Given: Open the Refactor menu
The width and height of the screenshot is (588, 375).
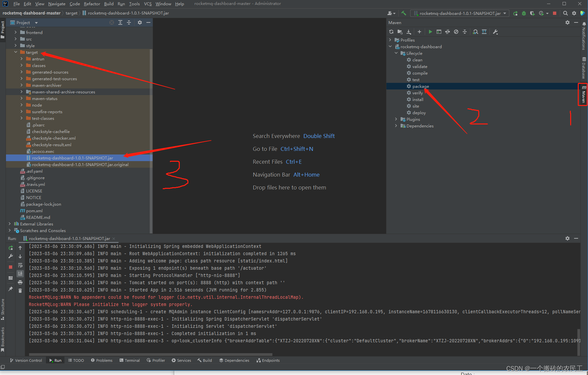Looking at the screenshot, I should tap(92, 4).
